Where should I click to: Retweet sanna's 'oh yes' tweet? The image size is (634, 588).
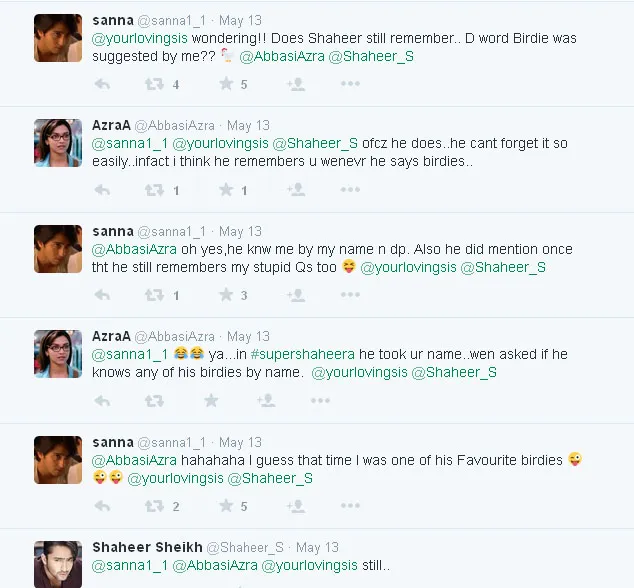coord(154,296)
